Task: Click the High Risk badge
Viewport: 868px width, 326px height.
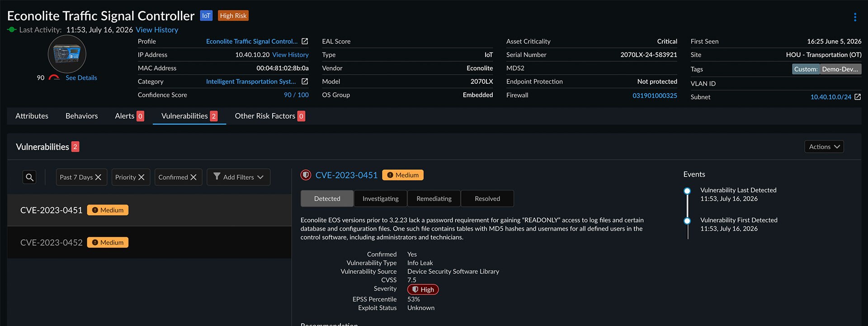Action: pyautogui.click(x=233, y=16)
